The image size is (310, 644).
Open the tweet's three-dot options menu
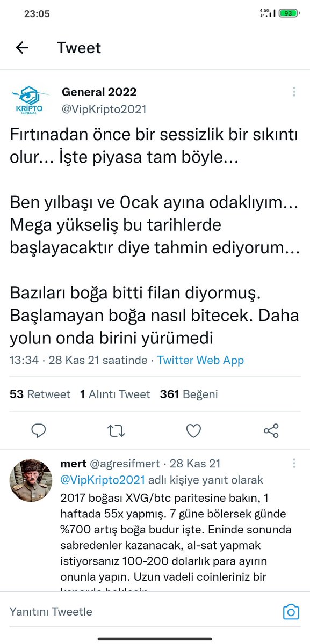coord(294,92)
